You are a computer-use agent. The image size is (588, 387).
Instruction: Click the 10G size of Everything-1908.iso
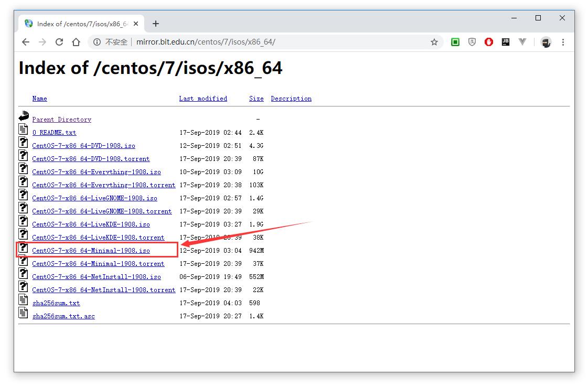258,172
